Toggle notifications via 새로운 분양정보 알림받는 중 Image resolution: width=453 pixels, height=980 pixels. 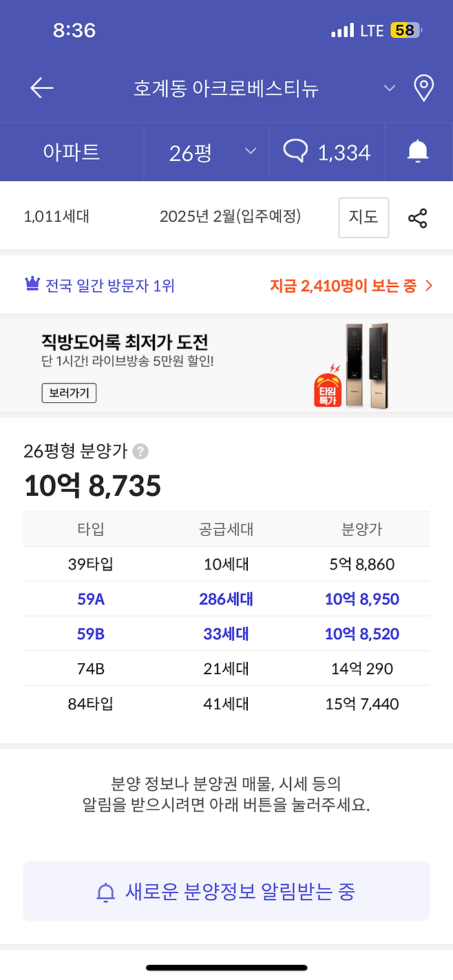226,890
